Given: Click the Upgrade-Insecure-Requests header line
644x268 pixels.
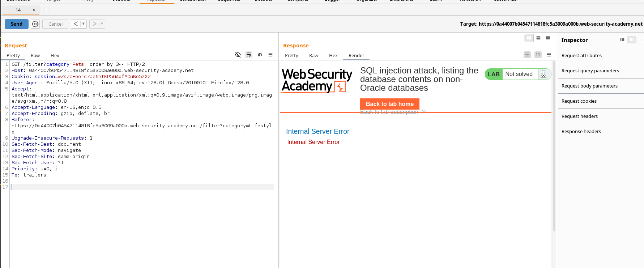Looking at the screenshot, I should point(52,138).
